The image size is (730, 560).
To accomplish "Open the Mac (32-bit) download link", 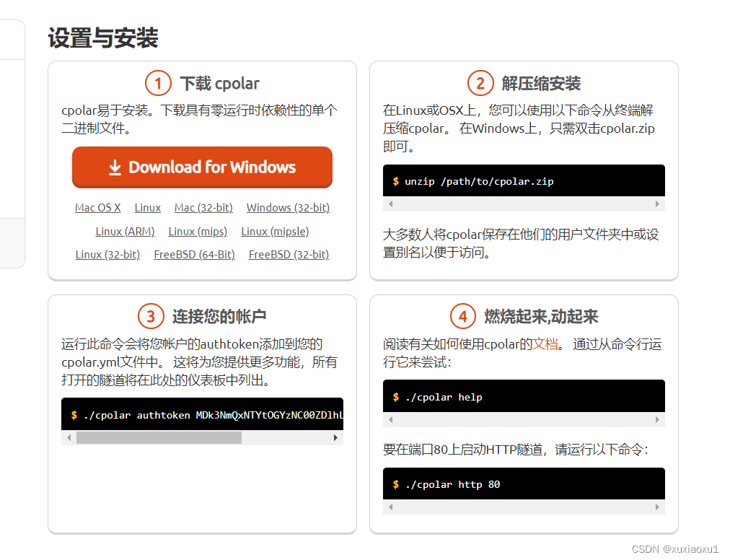I will pyautogui.click(x=203, y=208).
